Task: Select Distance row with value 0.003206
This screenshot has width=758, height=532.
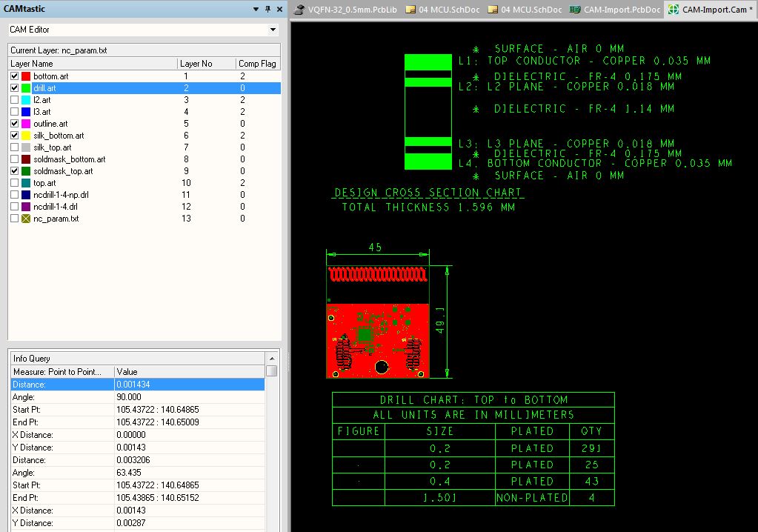Action: coord(138,460)
